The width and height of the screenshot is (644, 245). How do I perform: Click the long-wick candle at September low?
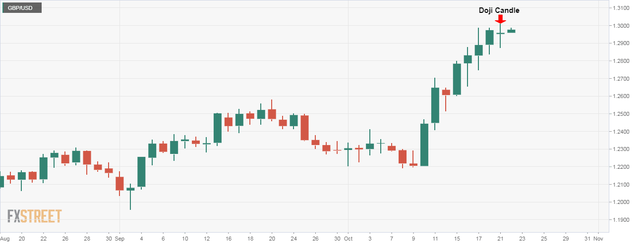pyautogui.click(x=130, y=189)
